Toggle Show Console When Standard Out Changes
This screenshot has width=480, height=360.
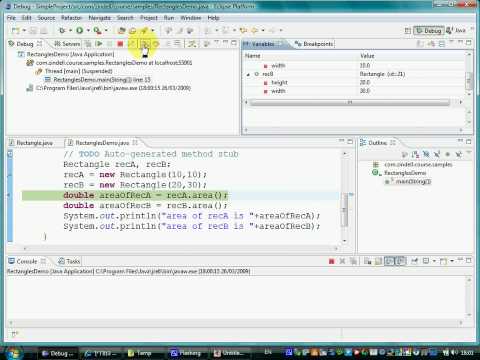389,261
